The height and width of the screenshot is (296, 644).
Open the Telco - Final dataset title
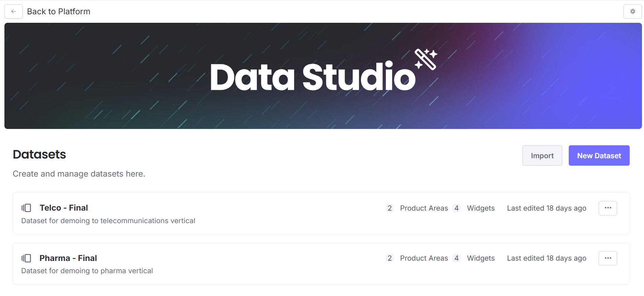(64, 208)
